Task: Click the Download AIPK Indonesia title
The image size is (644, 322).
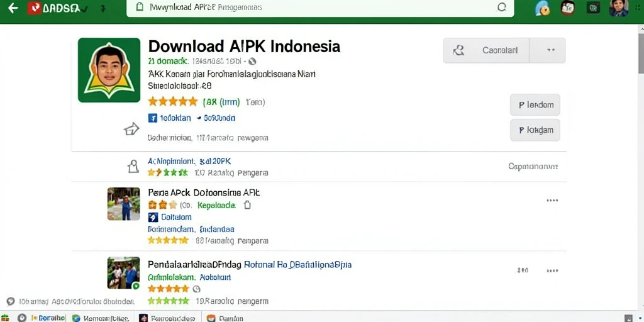Action: 244,46
